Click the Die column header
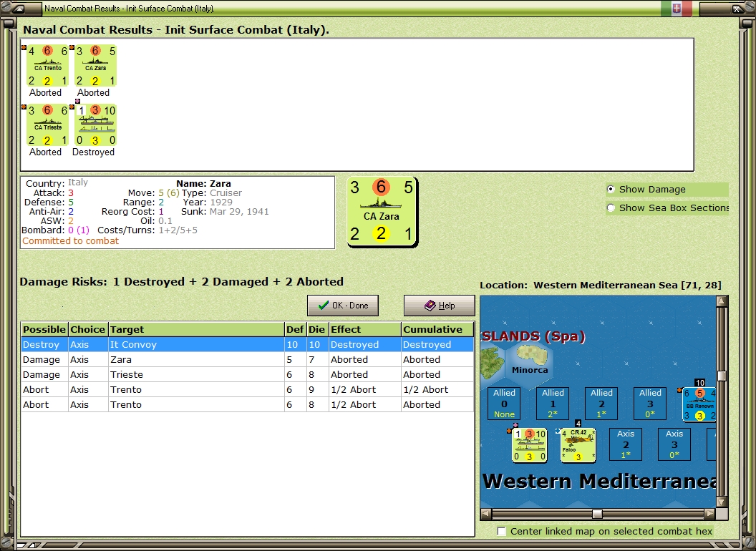The height and width of the screenshot is (551, 756). click(x=316, y=330)
